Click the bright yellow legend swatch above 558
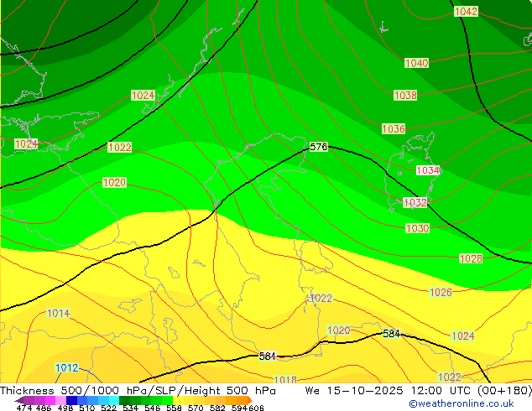Screen dimensions: 532x411 pos(179,400)
